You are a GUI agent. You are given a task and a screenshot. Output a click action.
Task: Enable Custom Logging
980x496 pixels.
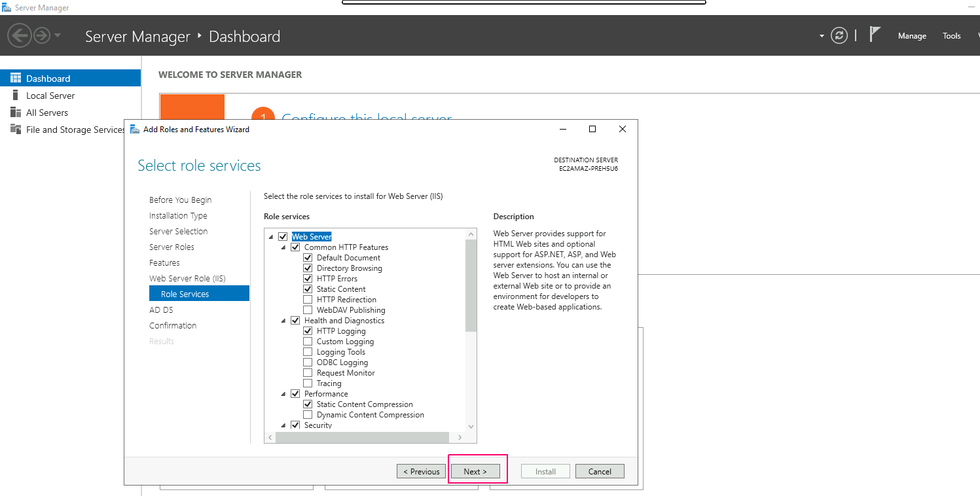click(308, 341)
